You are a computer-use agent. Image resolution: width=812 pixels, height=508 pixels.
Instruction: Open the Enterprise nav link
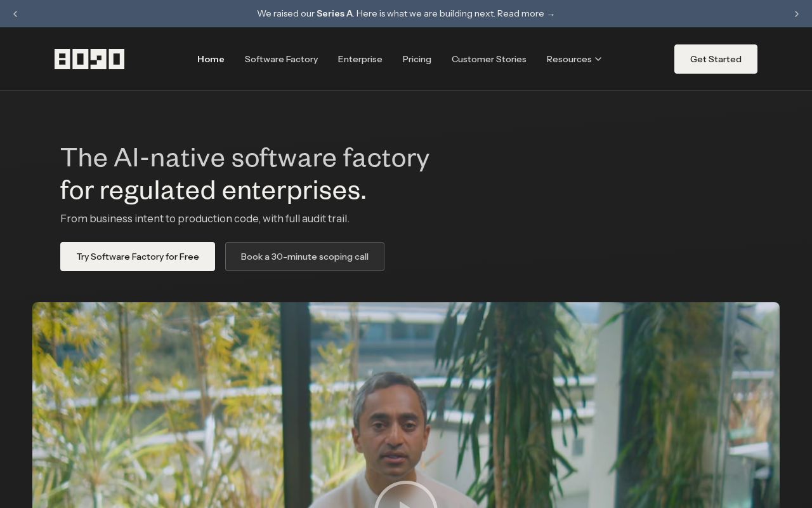pyautogui.click(x=360, y=59)
